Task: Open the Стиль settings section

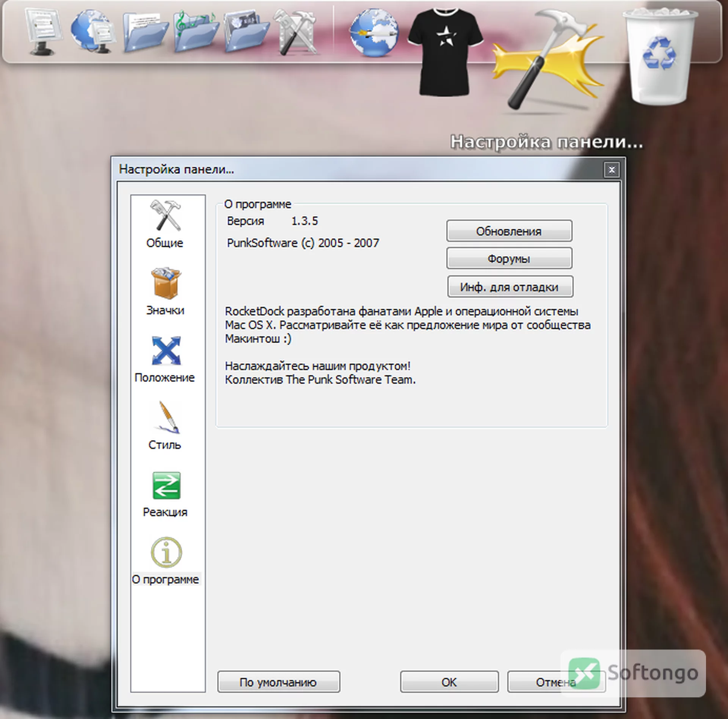Action: [x=165, y=426]
